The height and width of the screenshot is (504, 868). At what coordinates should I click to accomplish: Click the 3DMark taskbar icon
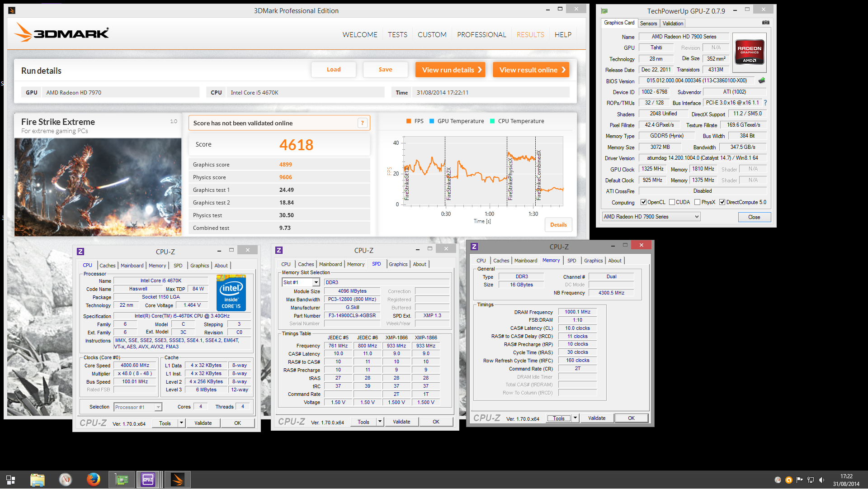point(178,480)
